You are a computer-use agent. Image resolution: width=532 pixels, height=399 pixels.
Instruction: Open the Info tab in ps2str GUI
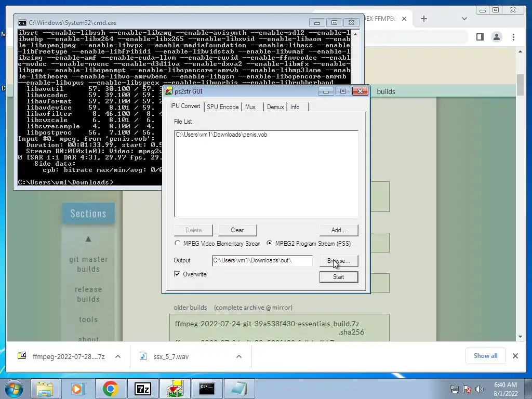tap(295, 107)
